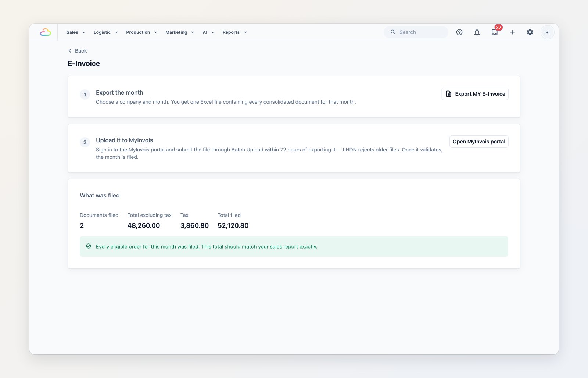
Task: Expand the Production dropdown menu
Action: (141, 32)
